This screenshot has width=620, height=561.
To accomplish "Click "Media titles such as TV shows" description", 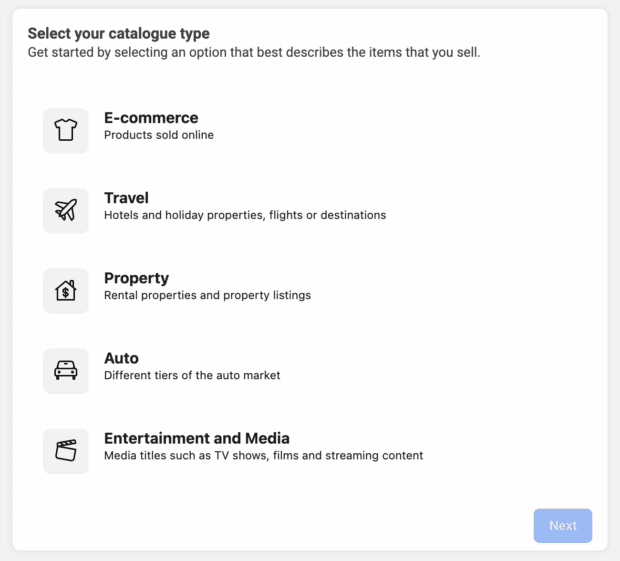I will click(264, 455).
